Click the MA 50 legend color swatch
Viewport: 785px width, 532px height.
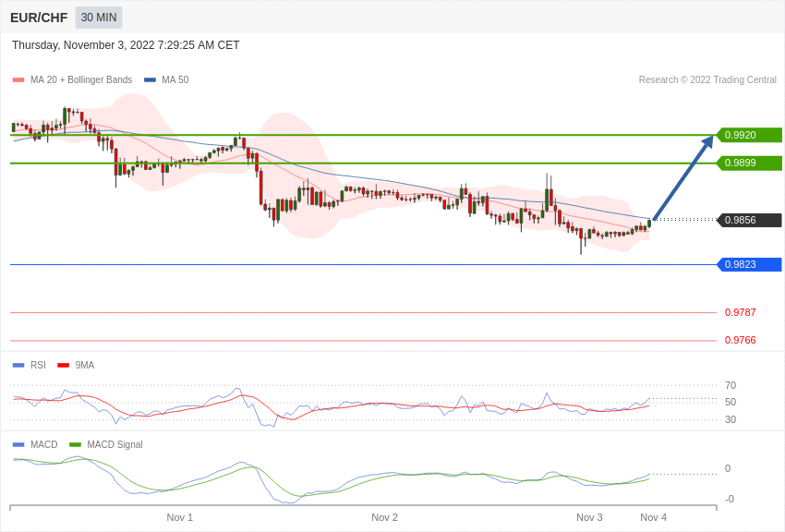(x=150, y=80)
